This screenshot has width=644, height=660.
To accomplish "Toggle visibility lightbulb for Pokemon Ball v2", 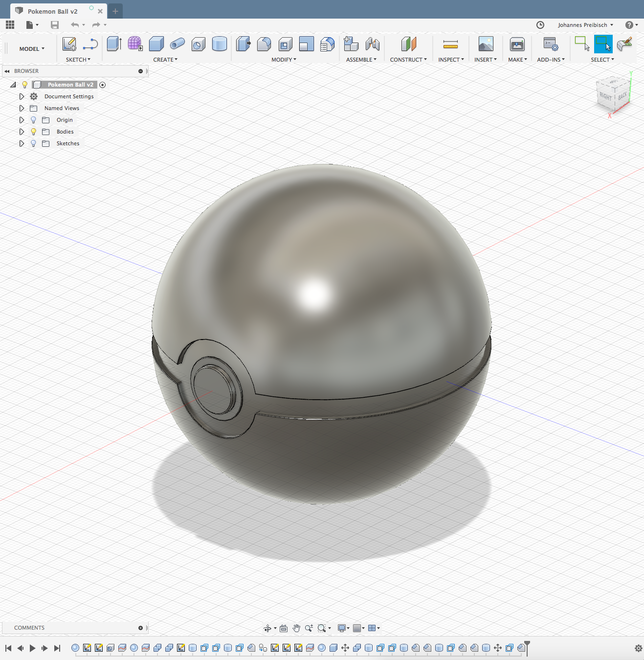I will click(x=24, y=85).
